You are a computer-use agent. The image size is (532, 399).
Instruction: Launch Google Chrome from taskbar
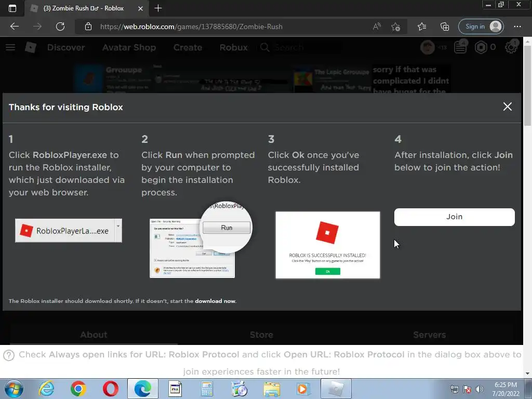[x=78, y=389]
